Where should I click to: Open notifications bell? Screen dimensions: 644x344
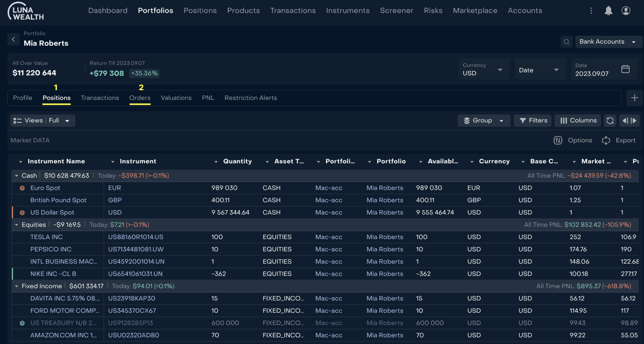click(x=608, y=11)
